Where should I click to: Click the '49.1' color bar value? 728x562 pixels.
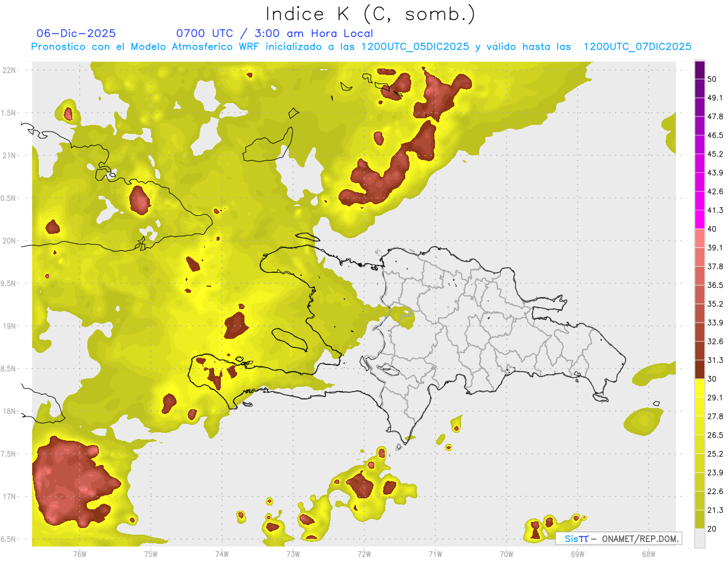point(715,98)
